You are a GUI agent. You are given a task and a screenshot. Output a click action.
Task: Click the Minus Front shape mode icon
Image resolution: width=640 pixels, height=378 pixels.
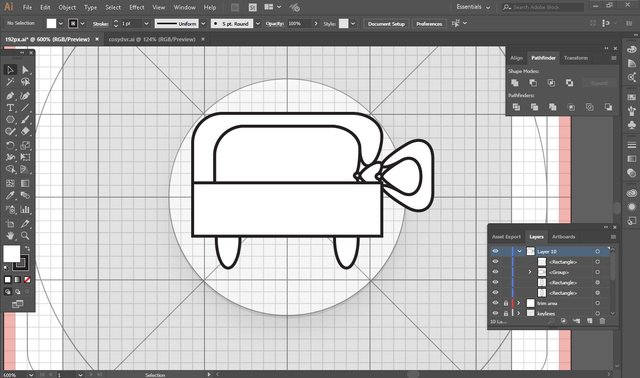(x=533, y=83)
